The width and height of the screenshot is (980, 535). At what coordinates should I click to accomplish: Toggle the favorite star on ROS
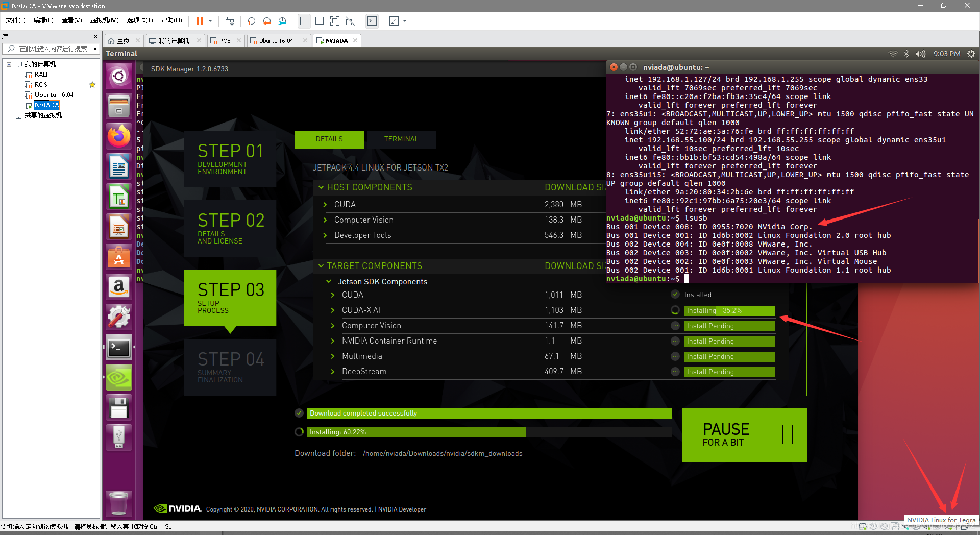click(92, 85)
